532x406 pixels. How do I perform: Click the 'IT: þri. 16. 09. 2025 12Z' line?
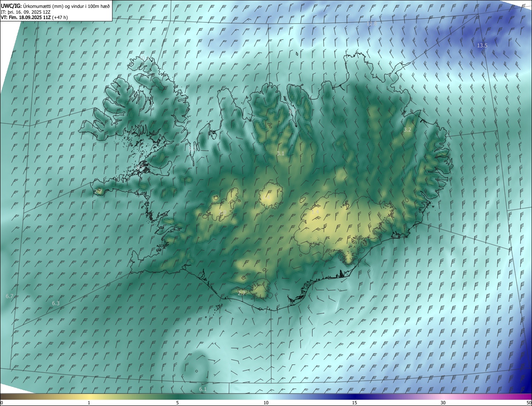[26, 12]
